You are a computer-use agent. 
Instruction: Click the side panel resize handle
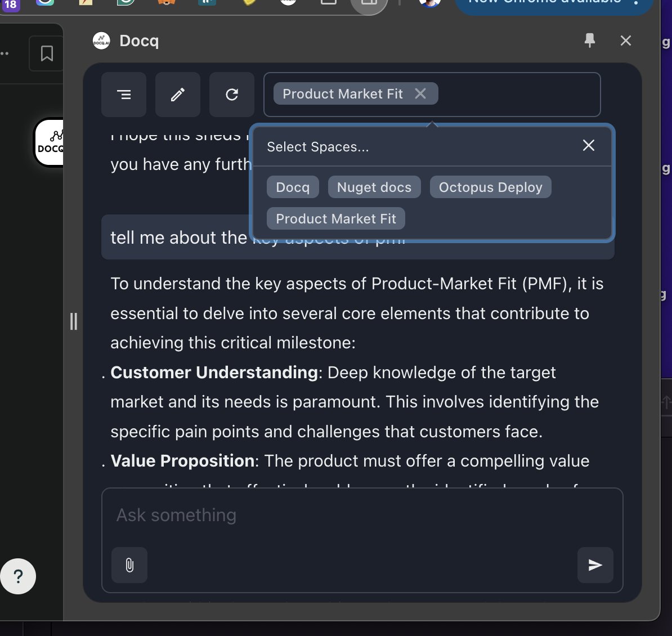[74, 321]
